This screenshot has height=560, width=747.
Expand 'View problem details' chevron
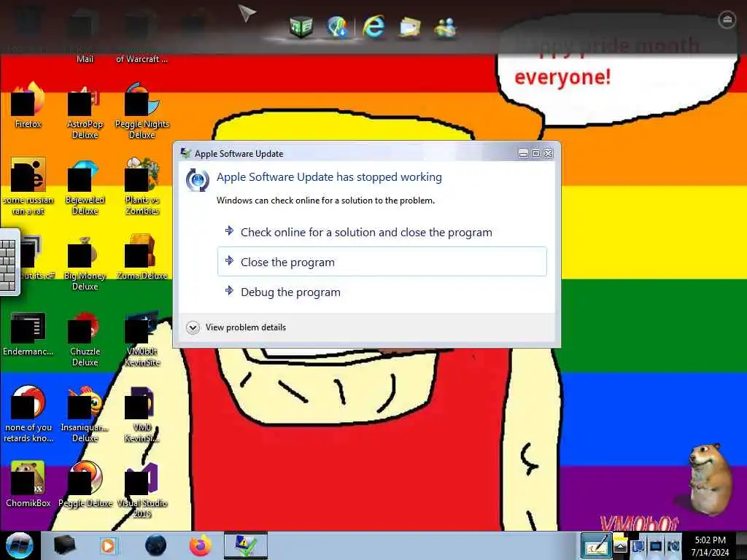coord(193,327)
